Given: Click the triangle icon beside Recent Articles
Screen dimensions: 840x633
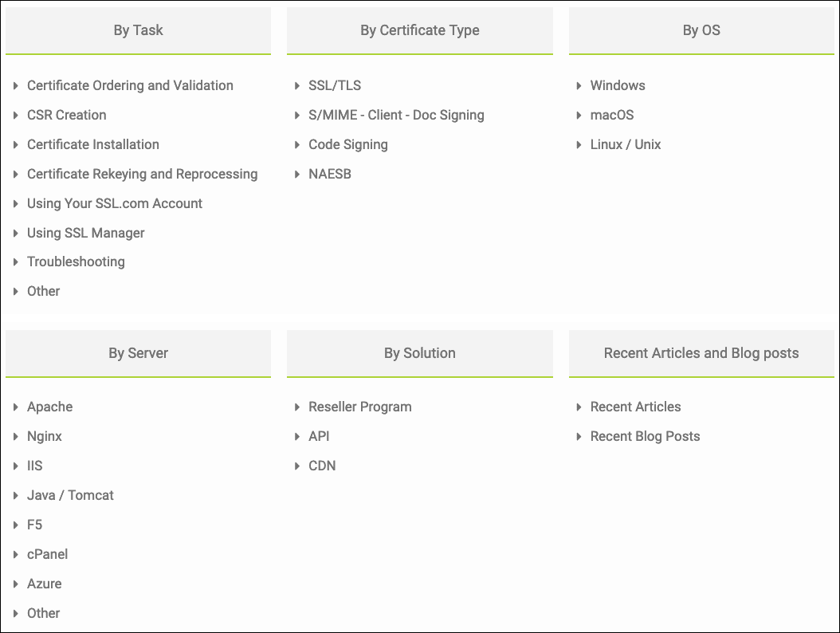Looking at the screenshot, I should pos(579,407).
